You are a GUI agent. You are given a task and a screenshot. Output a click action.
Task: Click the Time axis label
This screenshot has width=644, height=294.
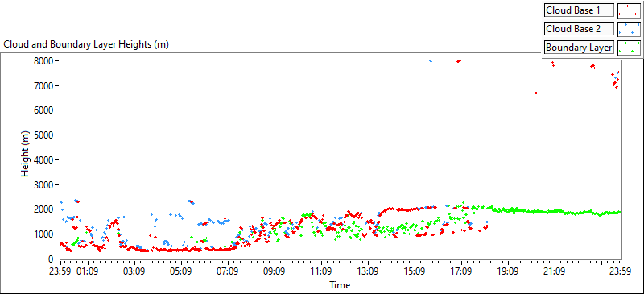pyautogui.click(x=339, y=285)
